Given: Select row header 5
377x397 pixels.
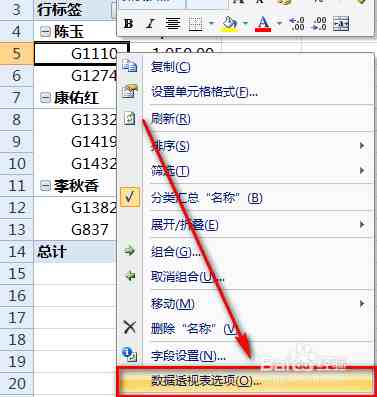Looking at the screenshot, I should click(17, 53).
